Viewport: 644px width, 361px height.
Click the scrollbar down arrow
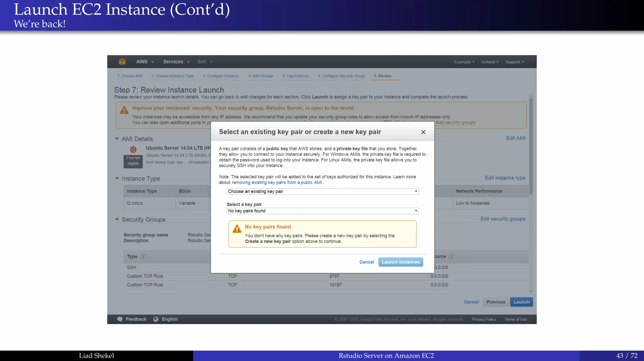[x=531, y=292]
